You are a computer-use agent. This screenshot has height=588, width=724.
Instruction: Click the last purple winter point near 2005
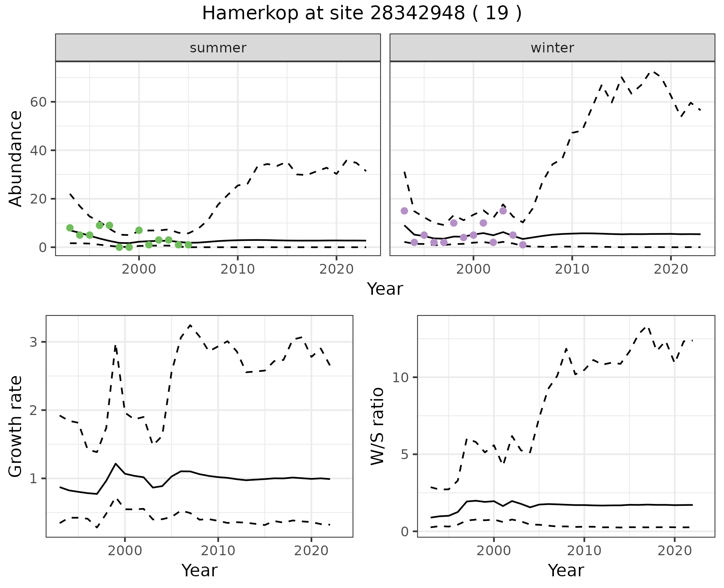(x=523, y=245)
